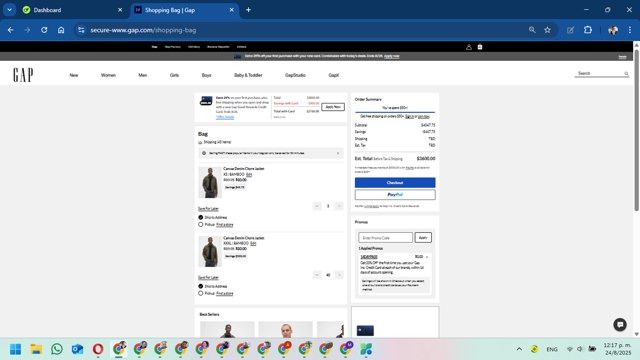Open the Baby & Toddler menu
Screen dimensions: 640x360
pos(248,75)
